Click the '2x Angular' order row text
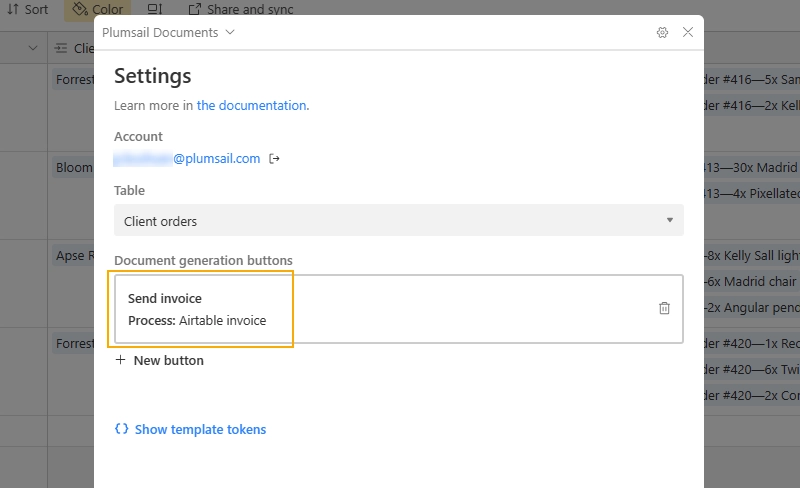 (753, 307)
